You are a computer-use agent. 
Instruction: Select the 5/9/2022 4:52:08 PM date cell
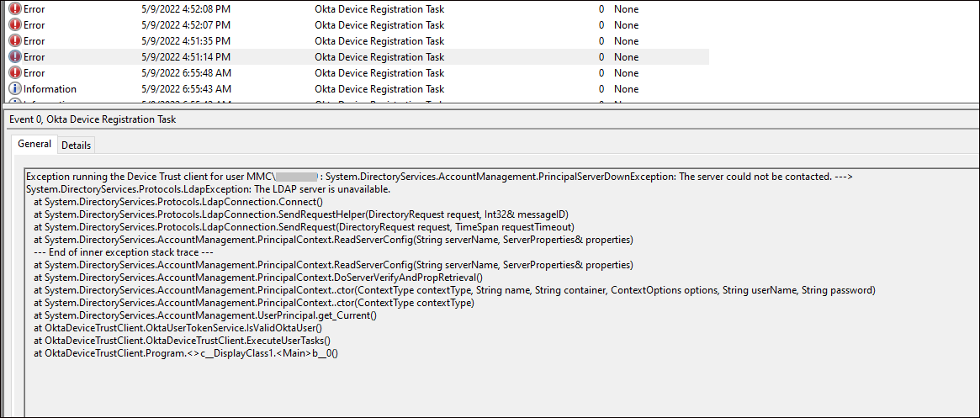(x=185, y=9)
